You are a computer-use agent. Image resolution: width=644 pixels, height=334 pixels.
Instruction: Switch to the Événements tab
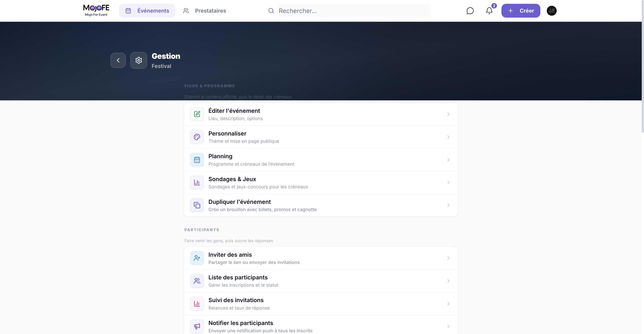(x=147, y=11)
